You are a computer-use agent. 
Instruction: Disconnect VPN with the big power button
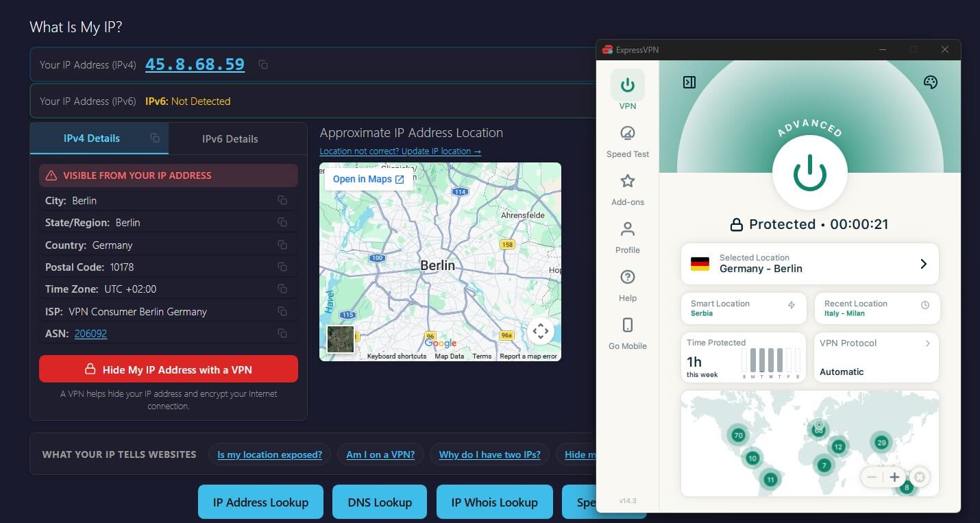point(809,172)
